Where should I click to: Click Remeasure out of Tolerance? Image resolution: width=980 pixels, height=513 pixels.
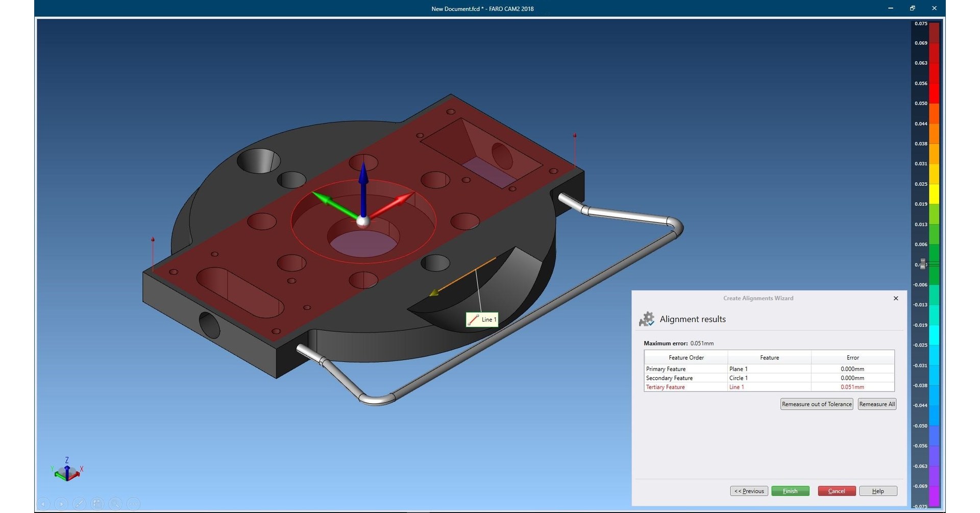(x=816, y=404)
